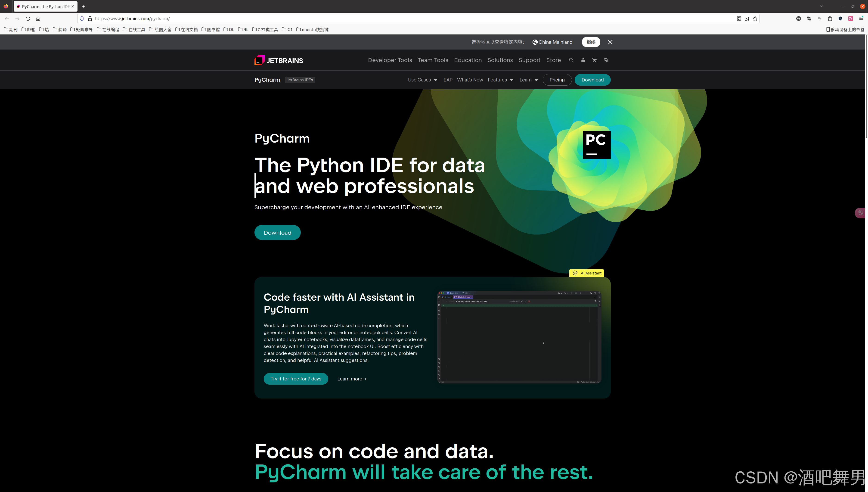
Task: Click the search icon in JetBrains header
Action: click(x=571, y=60)
